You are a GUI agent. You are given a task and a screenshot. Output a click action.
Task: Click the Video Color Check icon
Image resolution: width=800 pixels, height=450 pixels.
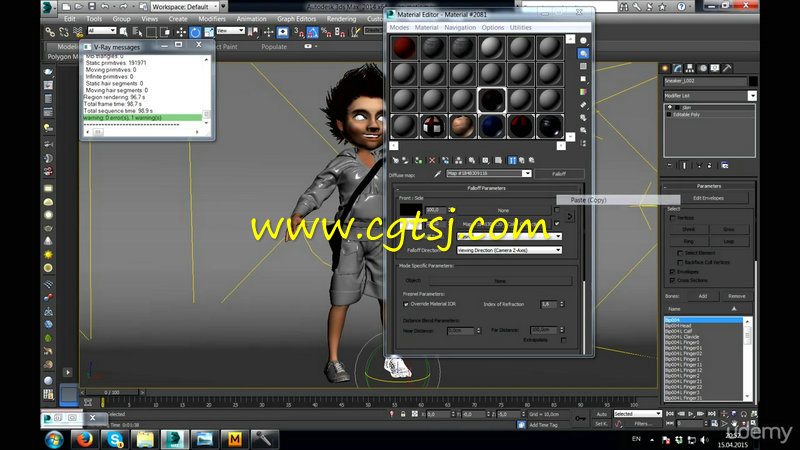tap(583, 92)
